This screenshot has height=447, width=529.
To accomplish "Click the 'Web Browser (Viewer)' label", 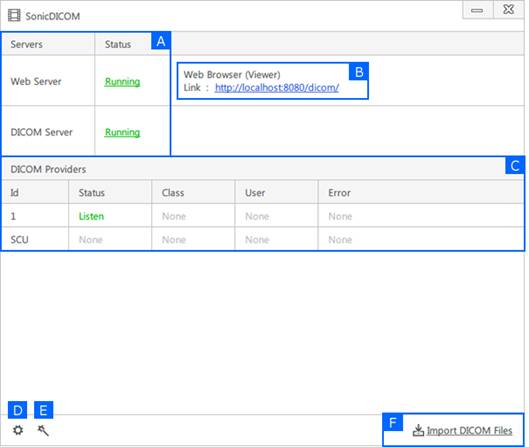I will (232, 75).
